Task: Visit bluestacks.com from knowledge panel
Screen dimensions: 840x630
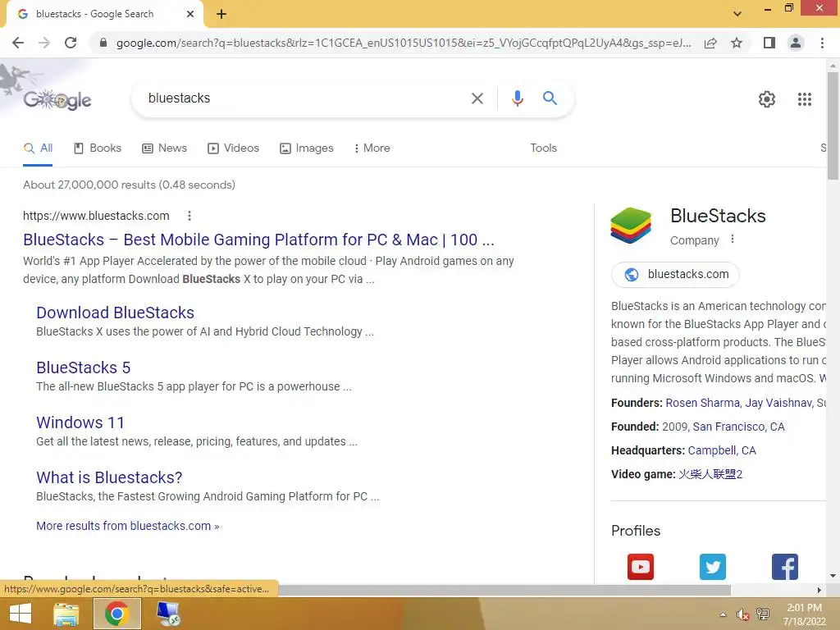Action: click(675, 274)
